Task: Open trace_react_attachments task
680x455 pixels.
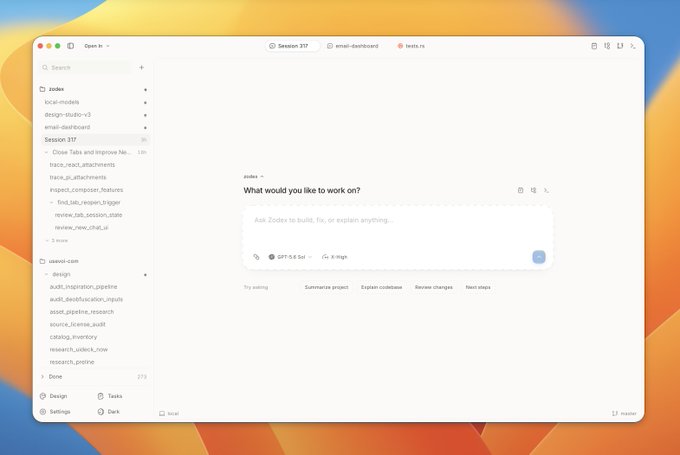Action: [82, 165]
